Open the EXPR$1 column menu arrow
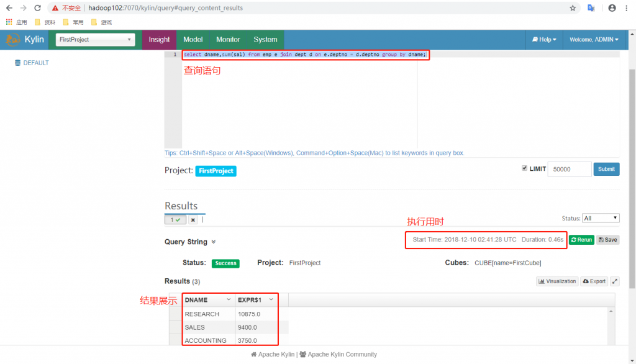The image size is (636, 364). click(271, 299)
